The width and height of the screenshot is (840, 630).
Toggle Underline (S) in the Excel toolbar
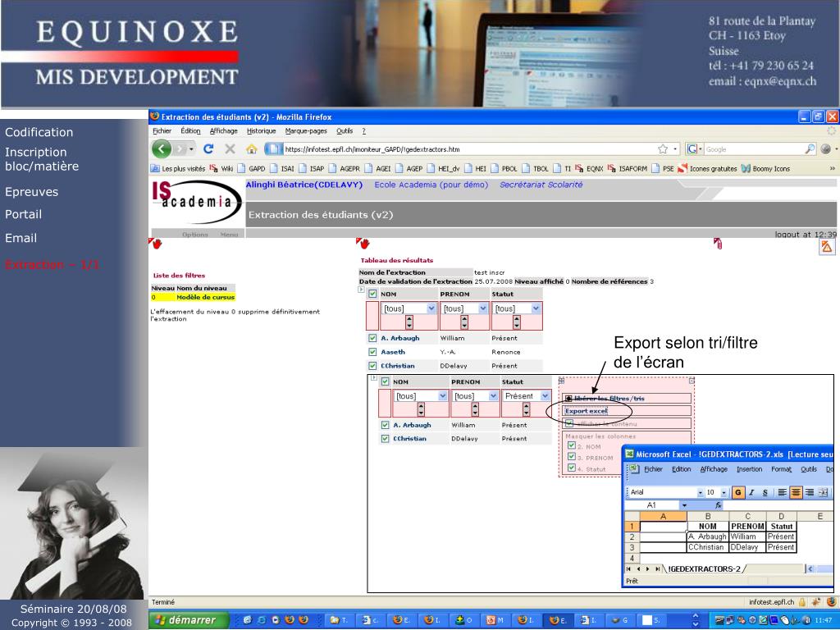click(x=765, y=492)
